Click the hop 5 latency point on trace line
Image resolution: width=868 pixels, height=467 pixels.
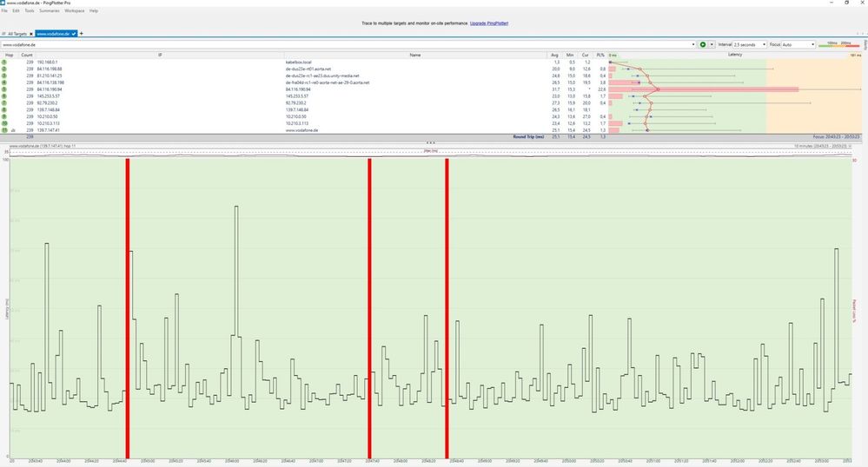(x=658, y=89)
